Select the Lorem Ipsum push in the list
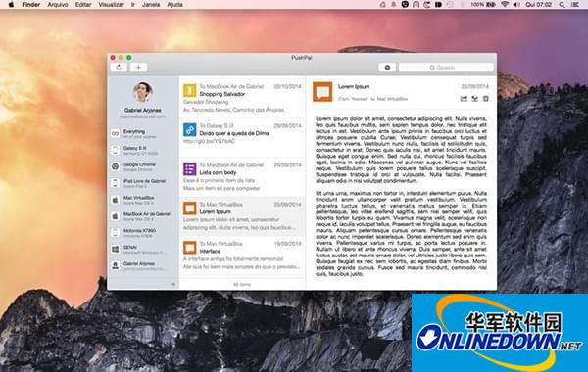This screenshot has height=372, width=588. coord(242,216)
